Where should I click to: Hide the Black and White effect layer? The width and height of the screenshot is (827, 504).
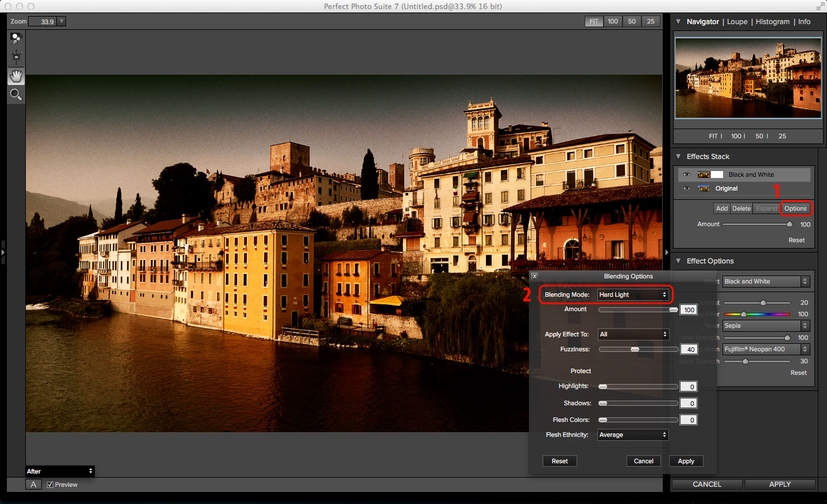[x=687, y=174]
